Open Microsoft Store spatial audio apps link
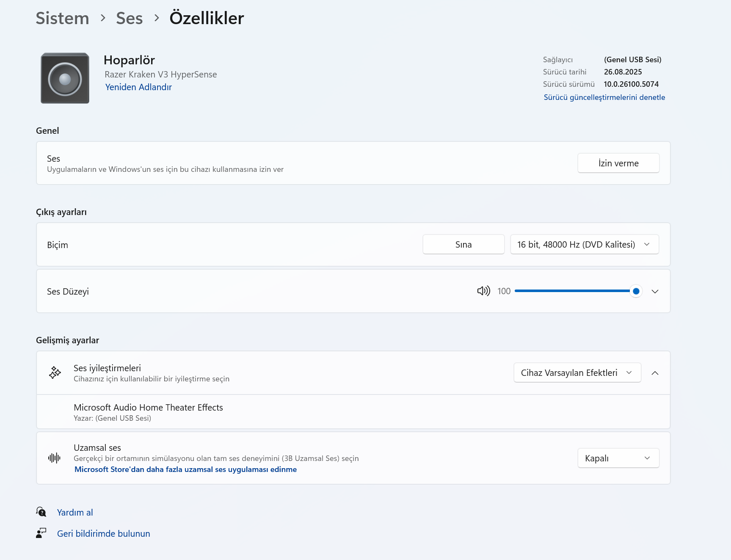The width and height of the screenshot is (731, 560). click(185, 469)
